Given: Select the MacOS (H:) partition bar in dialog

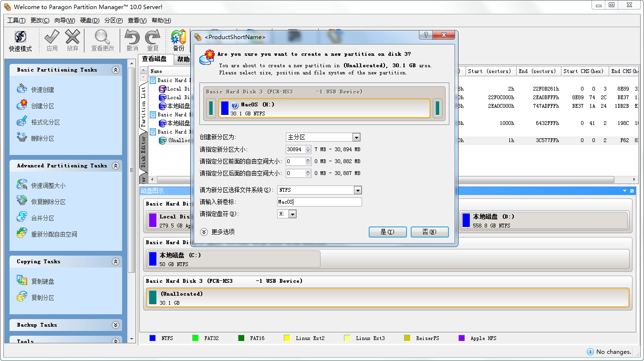Looking at the screenshot, I should click(324, 108).
